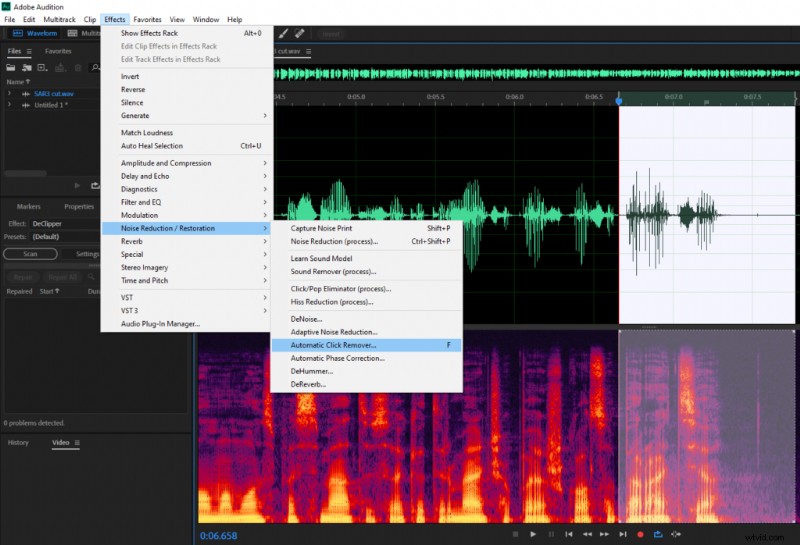This screenshot has height=545, width=800.
Task: Expand SAR3 cut.wav file entry
Action: [9, 93]
